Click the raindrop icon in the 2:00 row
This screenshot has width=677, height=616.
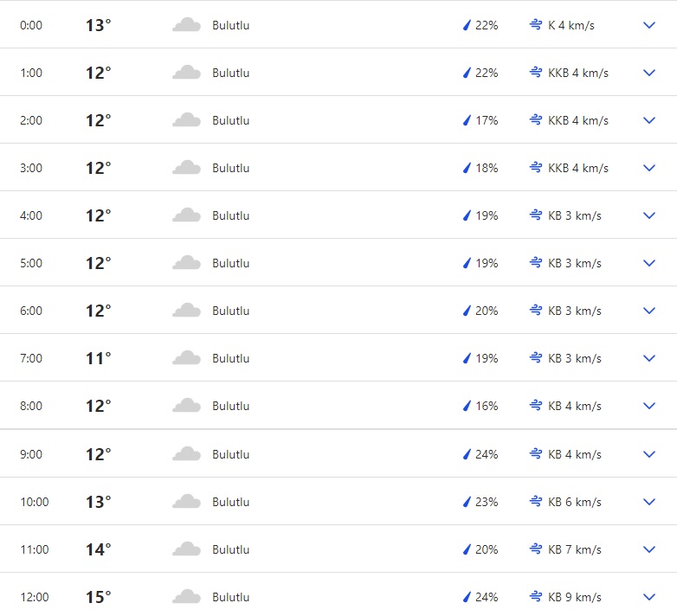click(x=467, y=120)
